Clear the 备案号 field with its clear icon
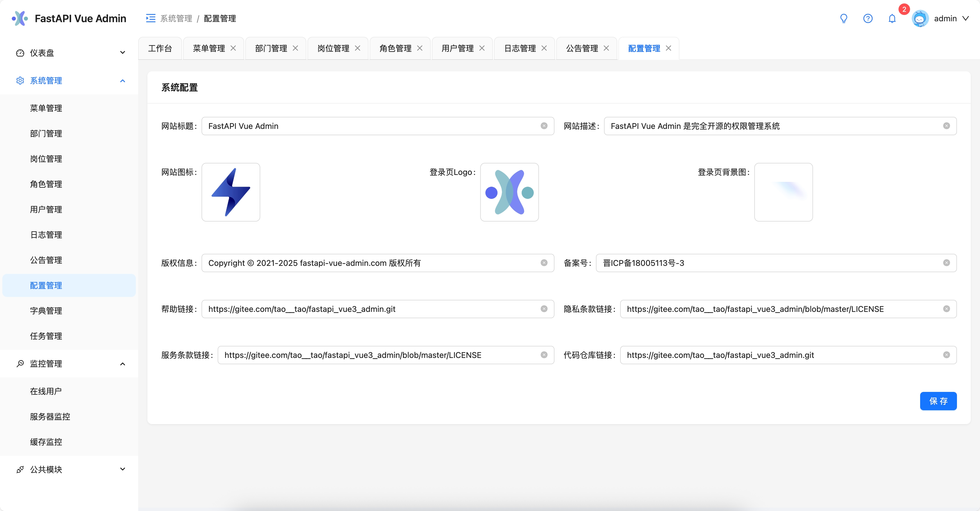The height and width of the screenshot is (511, 980). [x=947, y=263]
